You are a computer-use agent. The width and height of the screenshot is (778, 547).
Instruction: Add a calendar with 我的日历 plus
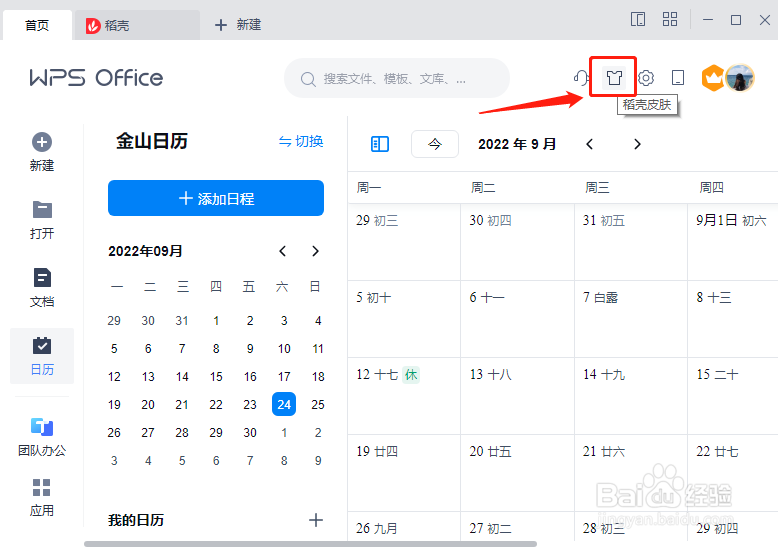[316, 520]
